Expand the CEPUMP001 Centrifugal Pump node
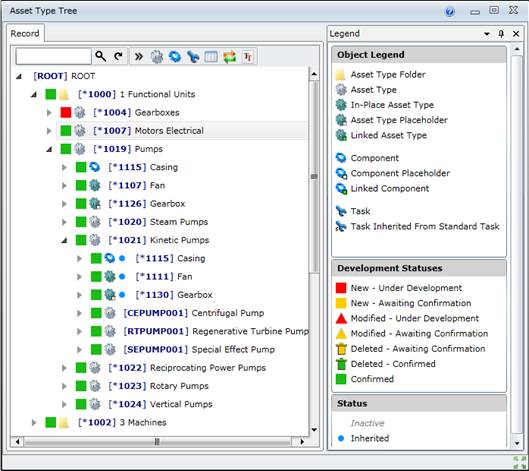The width and height of the screenshot is (529, 471). [79, 313]
